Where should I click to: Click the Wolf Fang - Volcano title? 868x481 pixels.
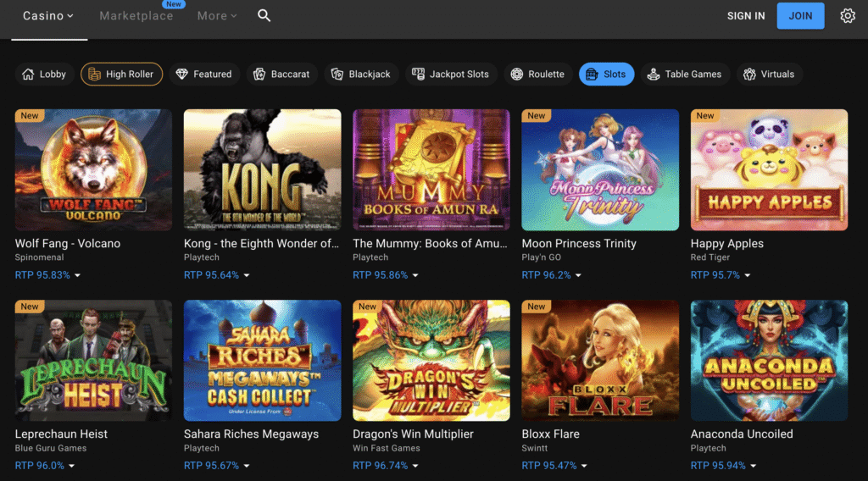click(68, 243)
